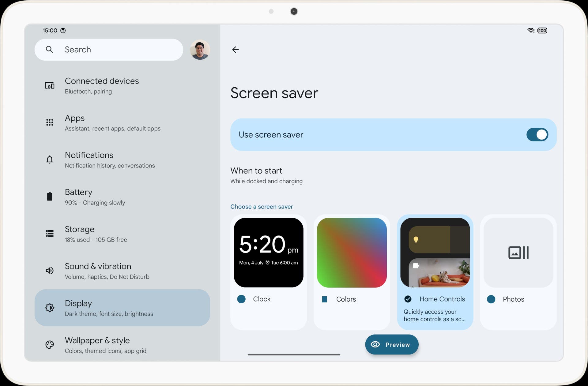This screenshot has width=588, height=386.
Task: Click the Notifications settings icon
Action: click(x=50, y=159)
